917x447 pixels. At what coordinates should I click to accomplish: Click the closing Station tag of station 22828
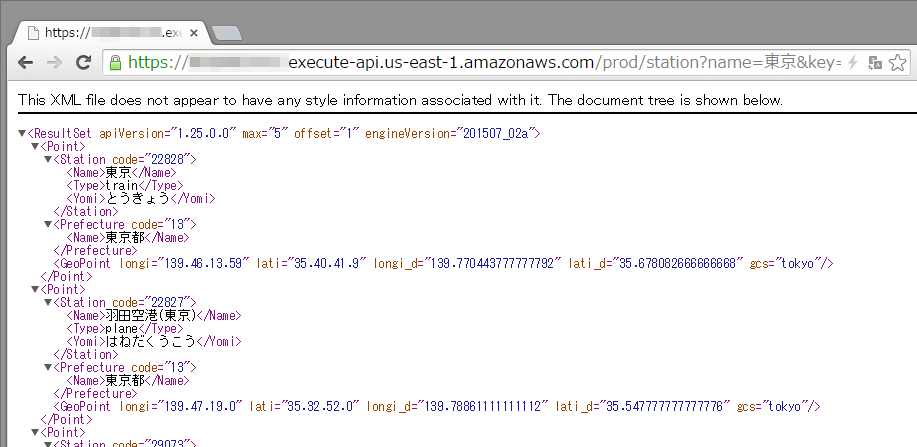tap(86, 211)
